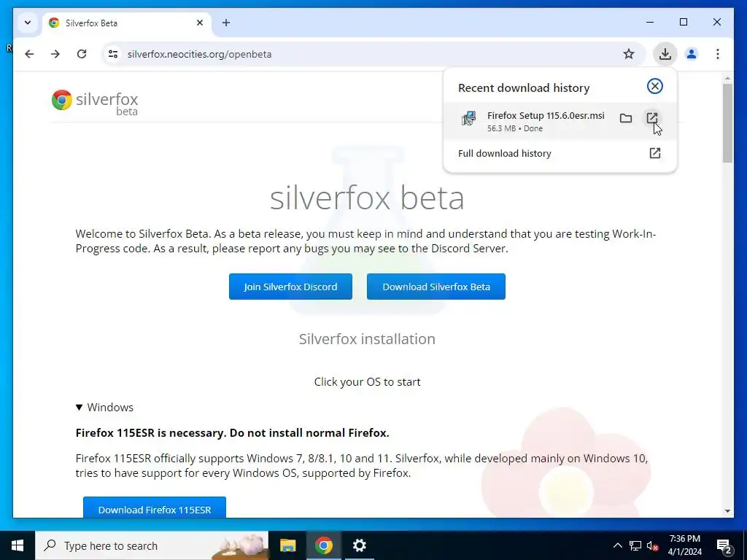The image size is (747, 560).
Task: Reload the Silverfox page
Action: point(82,54)
